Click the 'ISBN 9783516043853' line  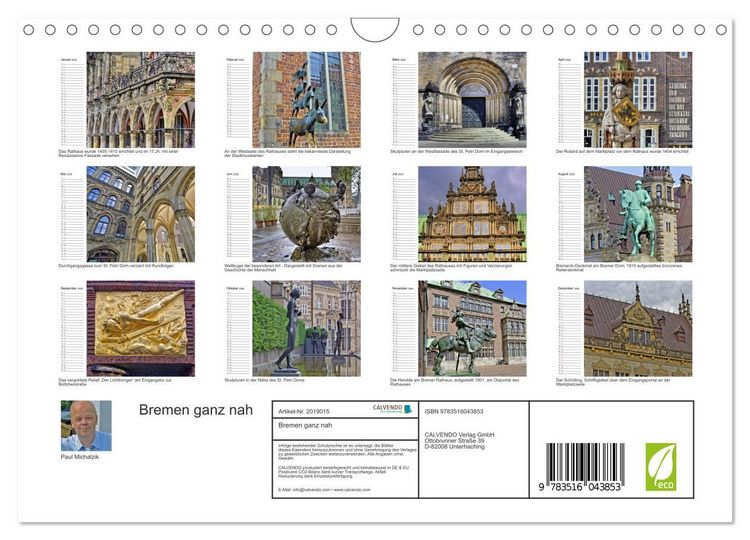pos(454,411)
